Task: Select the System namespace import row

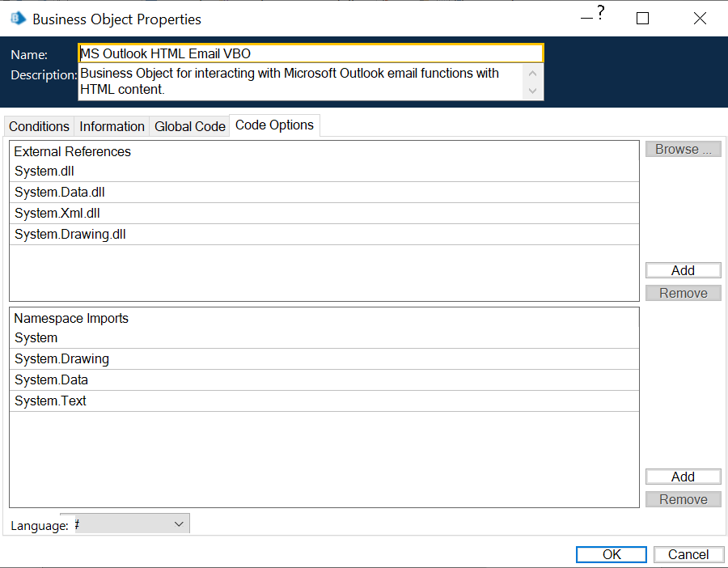Action: pyautogui.click(x=324, y=338)
